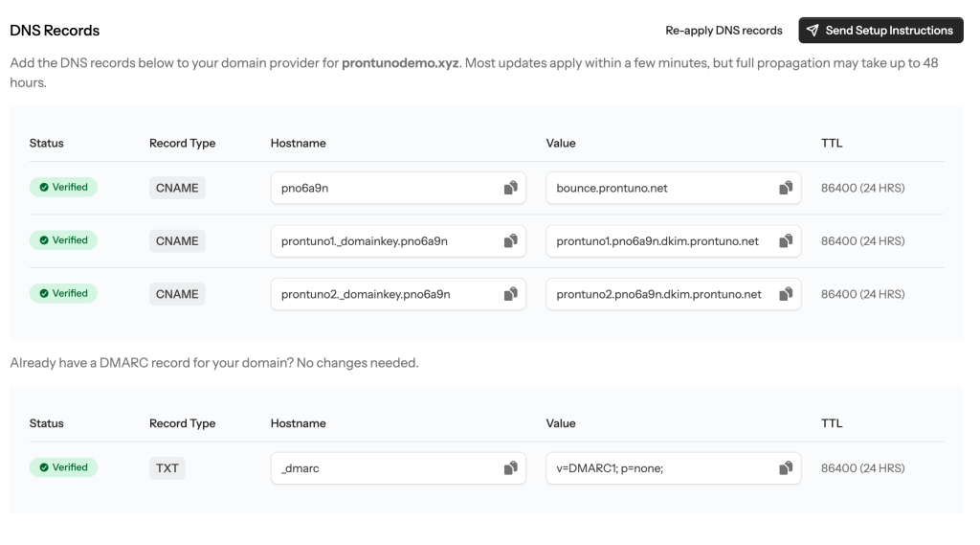The height and width of the screenshot is (545, 980).
Task: Copy the _dmarc hostname
Action: [x=511, y=468]
